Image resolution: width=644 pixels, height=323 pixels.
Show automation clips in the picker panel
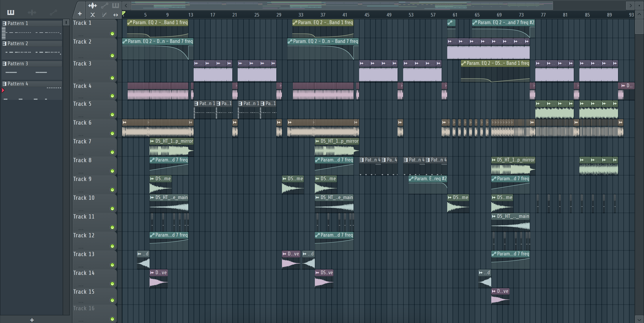click(x=53, y=12)
